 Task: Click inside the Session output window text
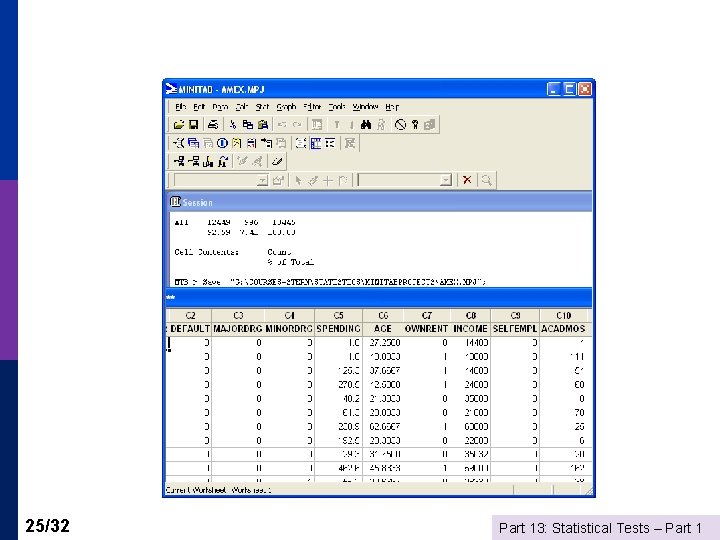[x=380, y=249]
